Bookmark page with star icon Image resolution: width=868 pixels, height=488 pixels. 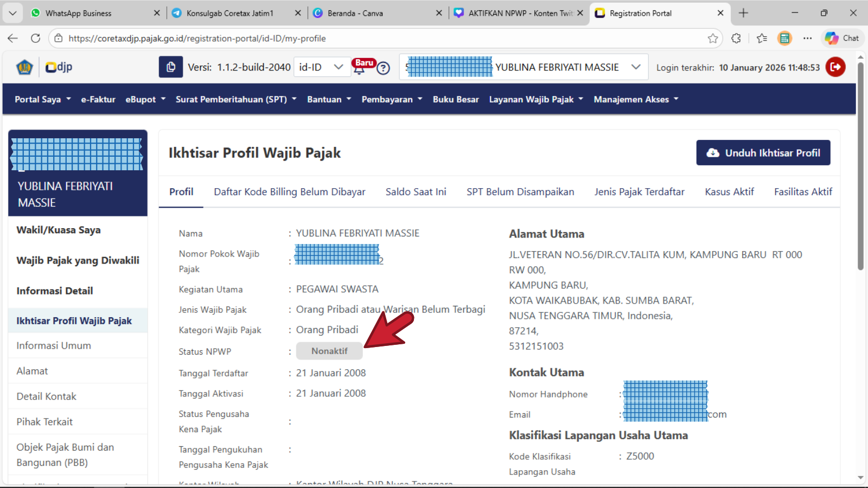[x=713, y=38]
